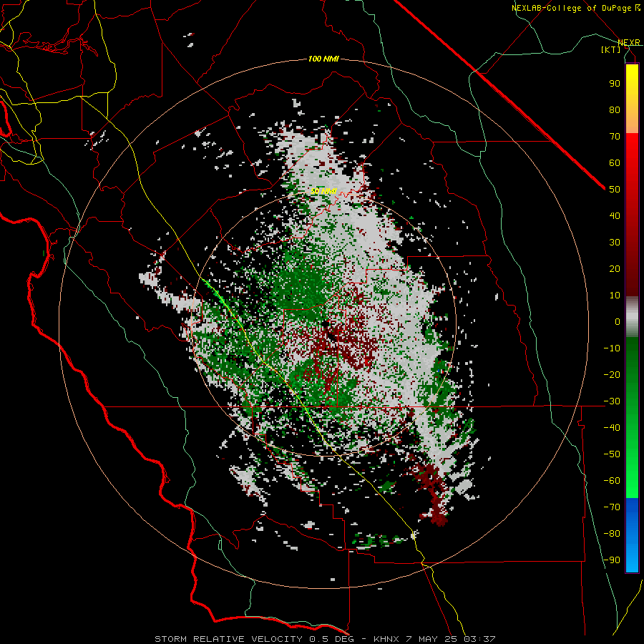Image resolution: width=644 pixels, height=644 pixels.
Task: Click the 70 value on velocity scale
Action: pos(615,137)
